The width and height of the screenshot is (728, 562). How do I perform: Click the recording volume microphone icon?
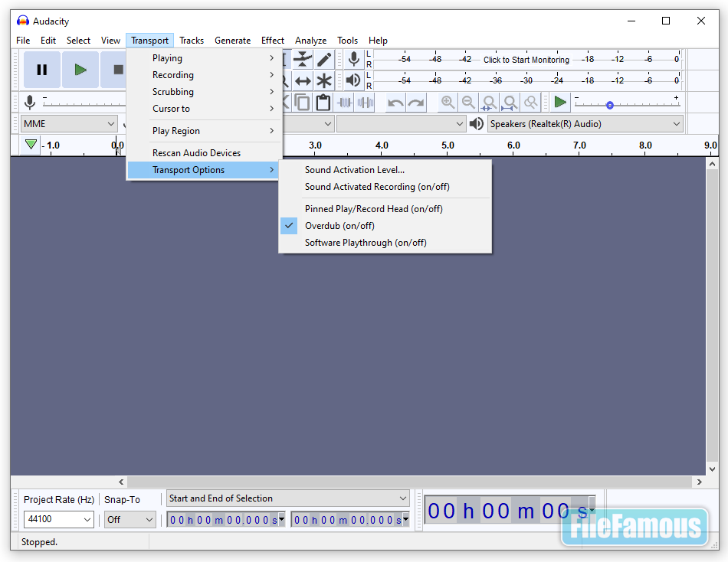click(30, 102)
